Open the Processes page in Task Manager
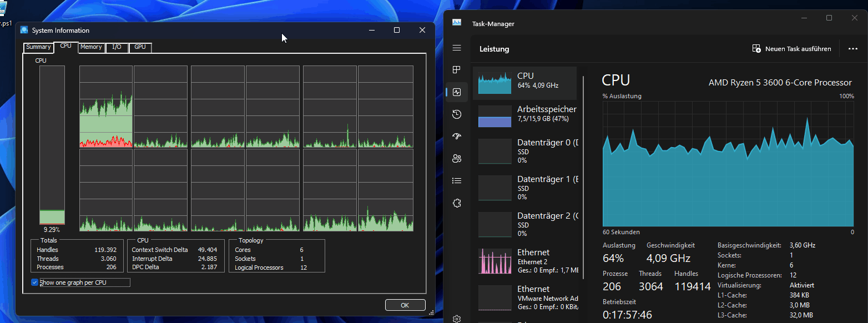 (x=457, y=70)
